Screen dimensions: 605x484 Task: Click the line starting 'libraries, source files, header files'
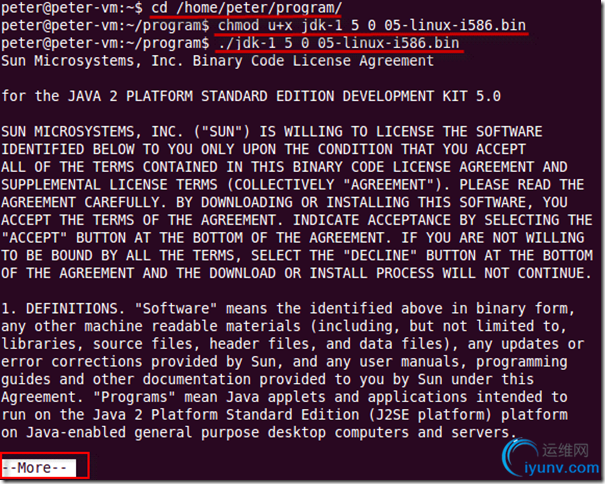(292, 344)
